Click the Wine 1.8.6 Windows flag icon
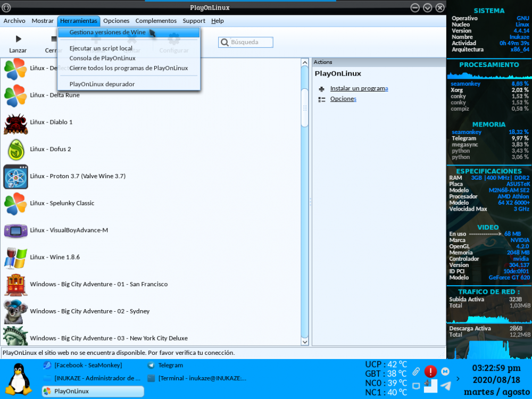The image size is (532, 399). click(x=15, y=257)
